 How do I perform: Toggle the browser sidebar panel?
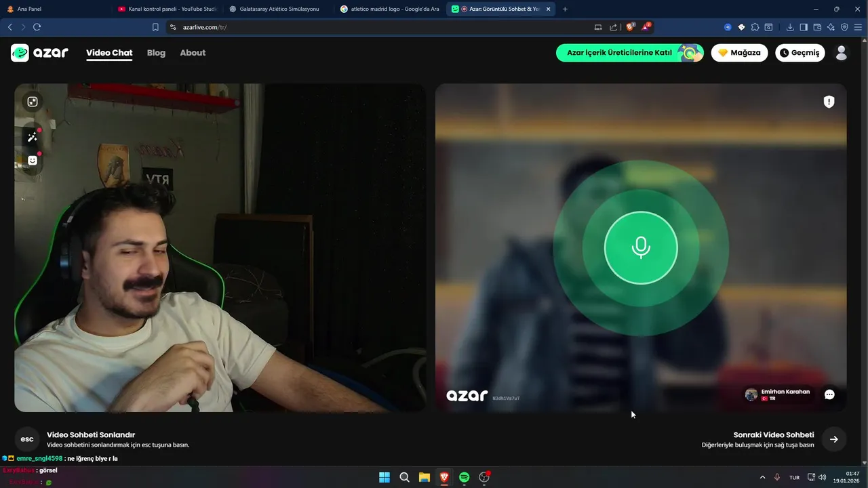804,27
